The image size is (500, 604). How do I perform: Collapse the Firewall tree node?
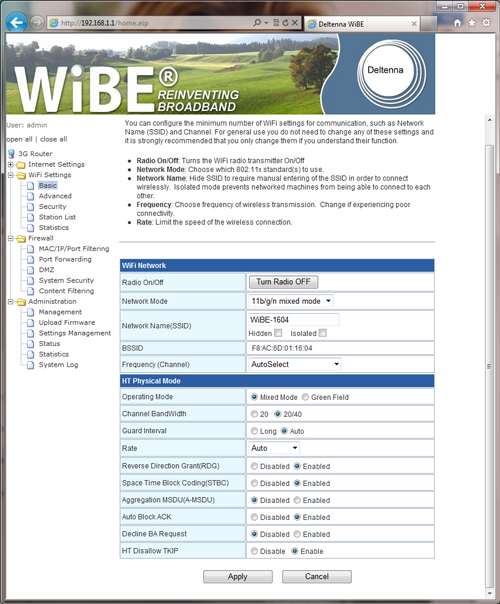pos(11,238)
